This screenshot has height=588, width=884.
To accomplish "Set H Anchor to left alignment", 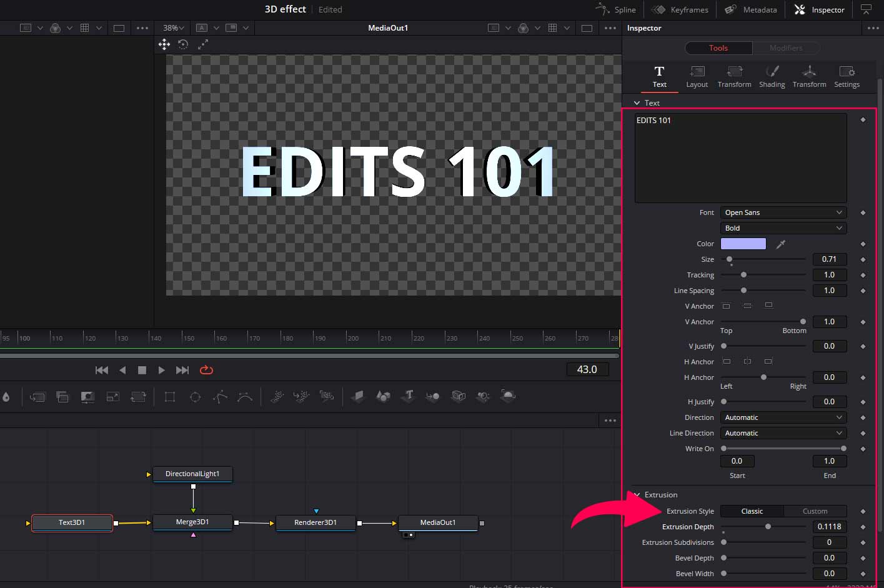I will [x=726, y=361].
